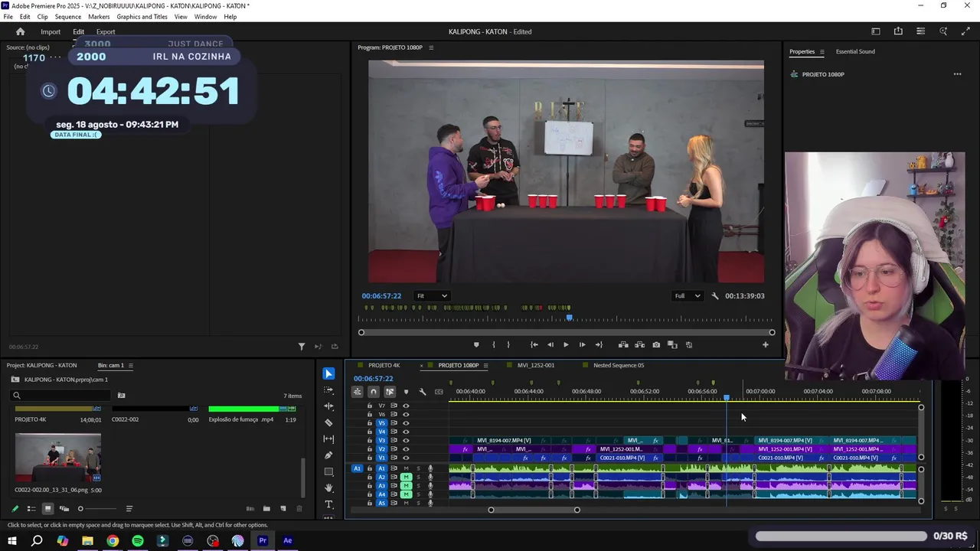This screenshot has height=551, width=980.
Task: Open Comparison View in Program Monitor
Action: click(672, 345)
